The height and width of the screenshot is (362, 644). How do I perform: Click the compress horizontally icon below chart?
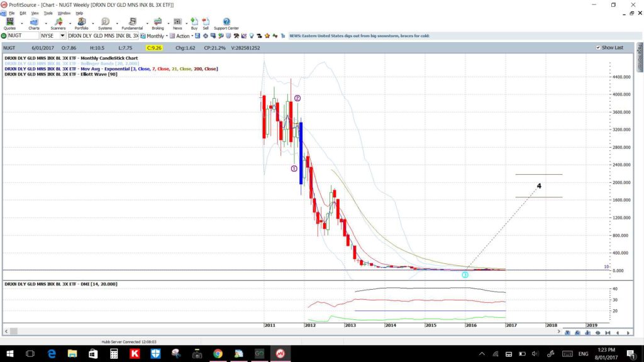[608, 333]
